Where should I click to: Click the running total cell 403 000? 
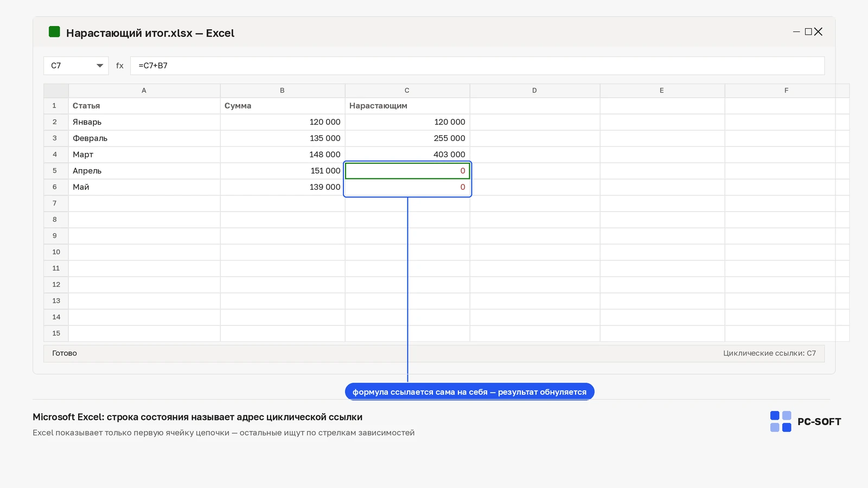[407, 155]
